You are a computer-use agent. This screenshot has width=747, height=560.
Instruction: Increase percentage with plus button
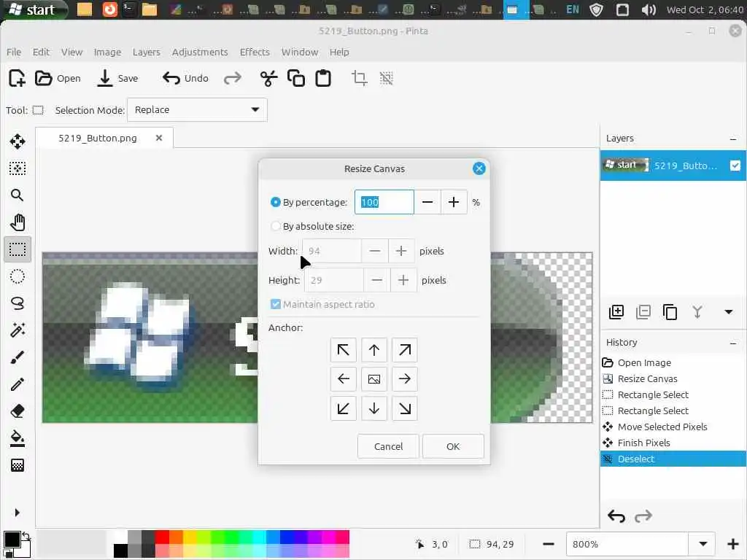pyautogui.click(x=454, y=203)
